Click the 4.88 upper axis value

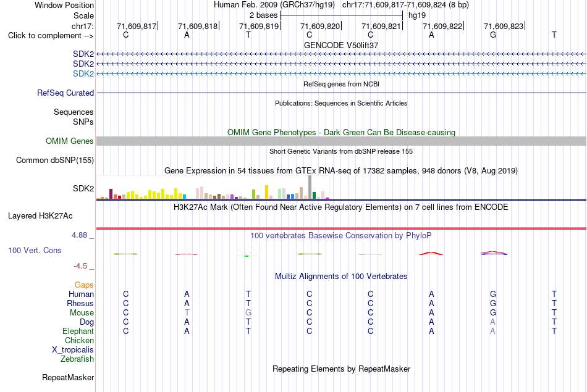[x=79, y=235]
